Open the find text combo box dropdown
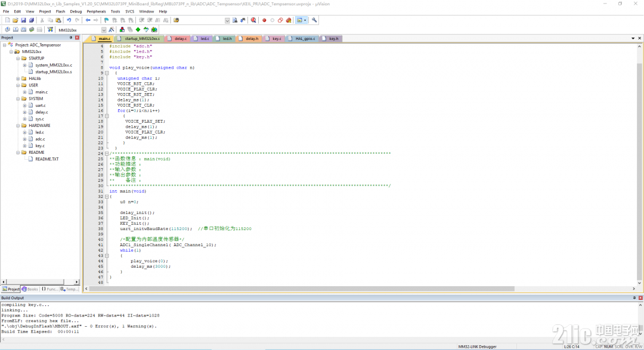The height and width of the screenshot is (350, 644). point(227,20)
